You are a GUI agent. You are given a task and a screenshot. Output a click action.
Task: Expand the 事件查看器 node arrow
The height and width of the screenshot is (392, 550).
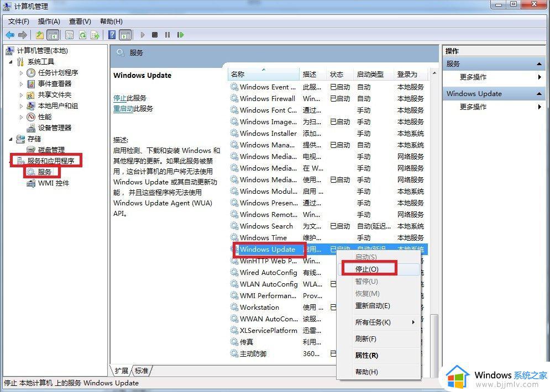(21, 84)
